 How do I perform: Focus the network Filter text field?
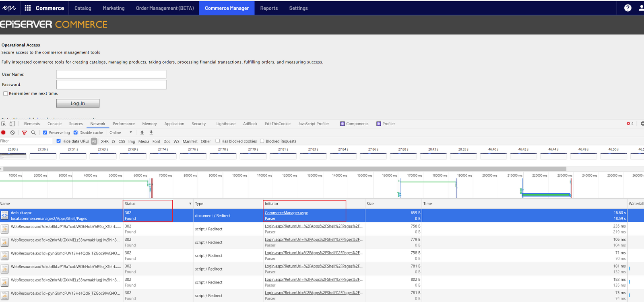(x=26, y=141)
